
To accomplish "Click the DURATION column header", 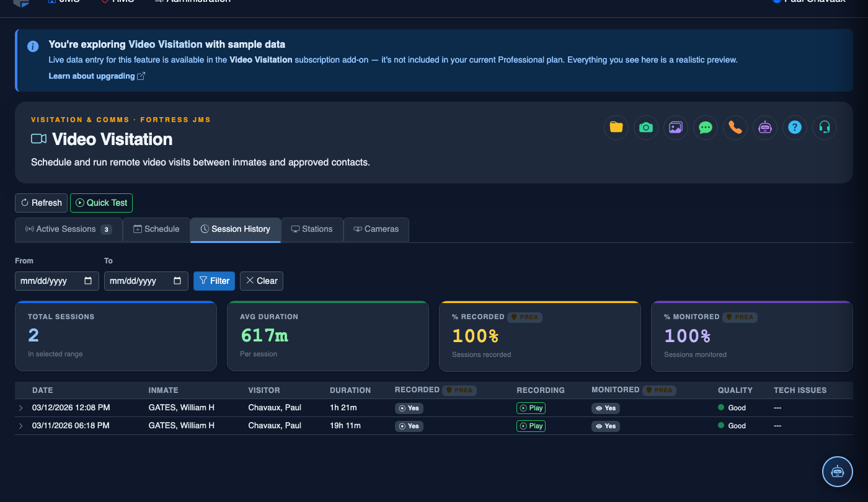I will click(350, 390).
